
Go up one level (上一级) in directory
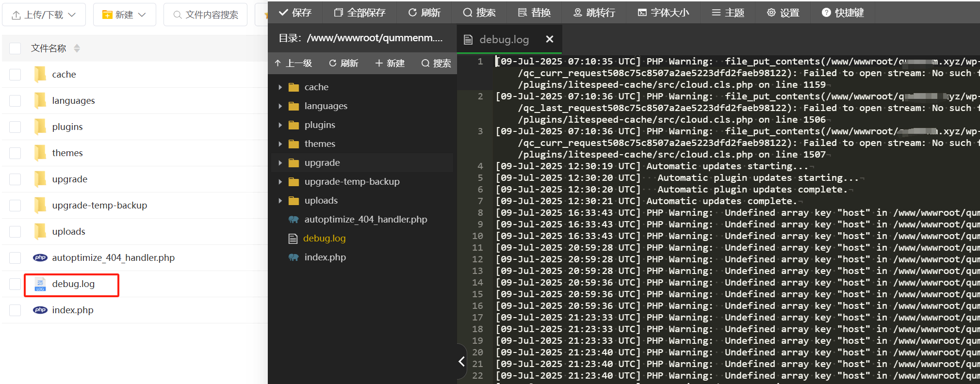(x=293, y=63)
